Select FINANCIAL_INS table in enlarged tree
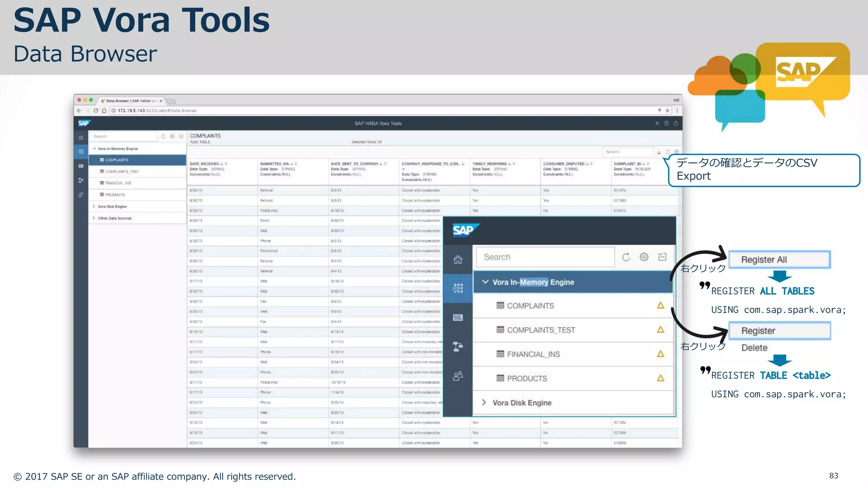The height and width of the screenshot is (488, 868). tap(533, 354)
